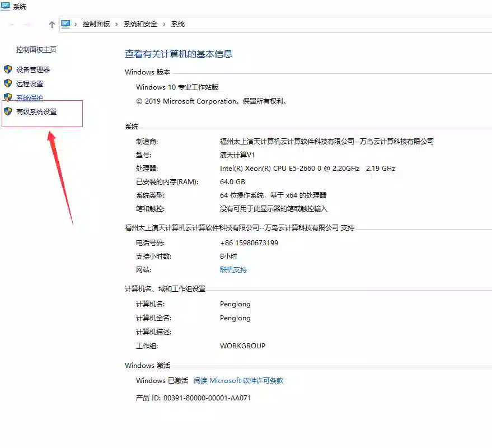Navigate to 系统和安全 in the address breadcrumb
Image resolution: width=492 pixels, height=448 pixels.
click(x=140, y=24)
